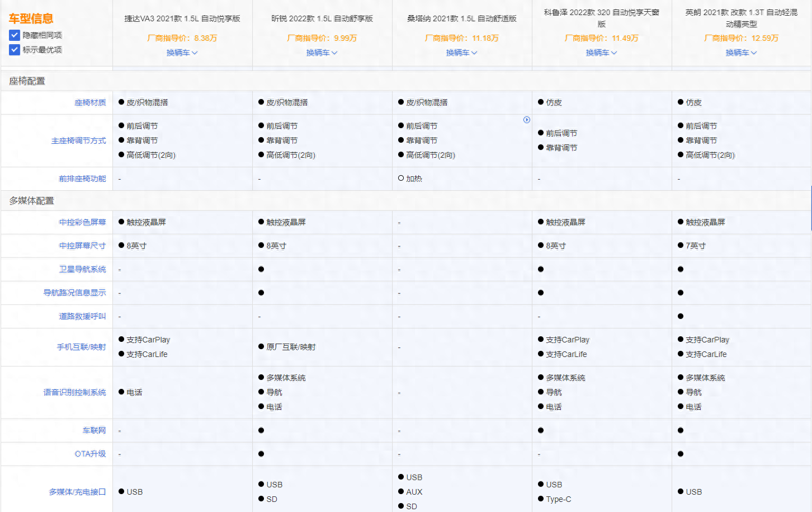Click 厂商指导价 9.99万 price

[x=322, y=38]
